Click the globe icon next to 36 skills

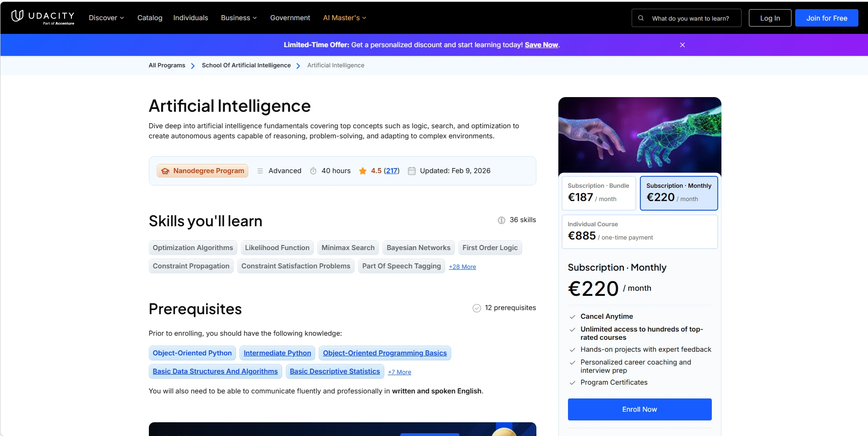tap(501, 220)
